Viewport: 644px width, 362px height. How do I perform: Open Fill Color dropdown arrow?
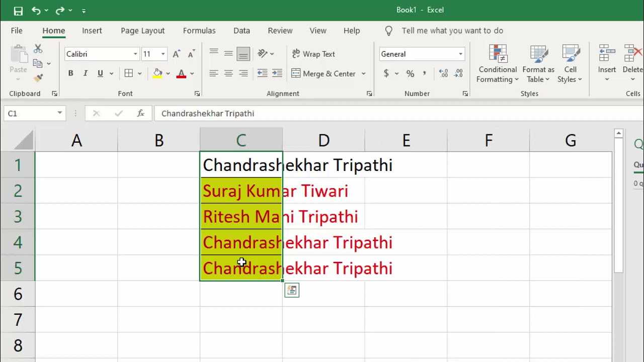coord(168,73)
